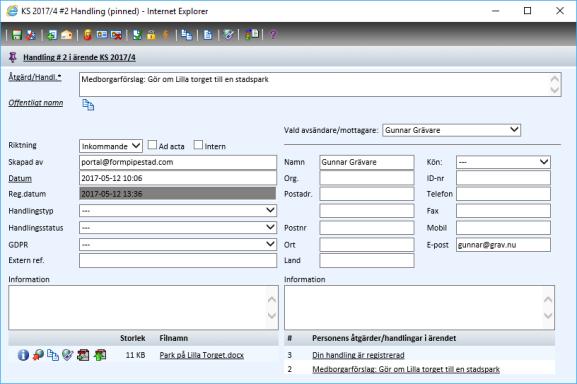
Task: Click the single blue document toolbar icon
Action: [208, 35]
